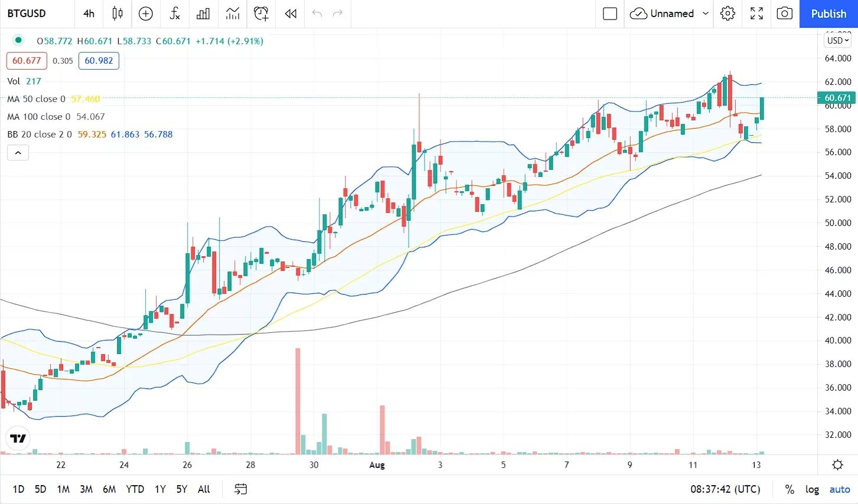
Task: Select the 1D date range
Action: [18, 489]
